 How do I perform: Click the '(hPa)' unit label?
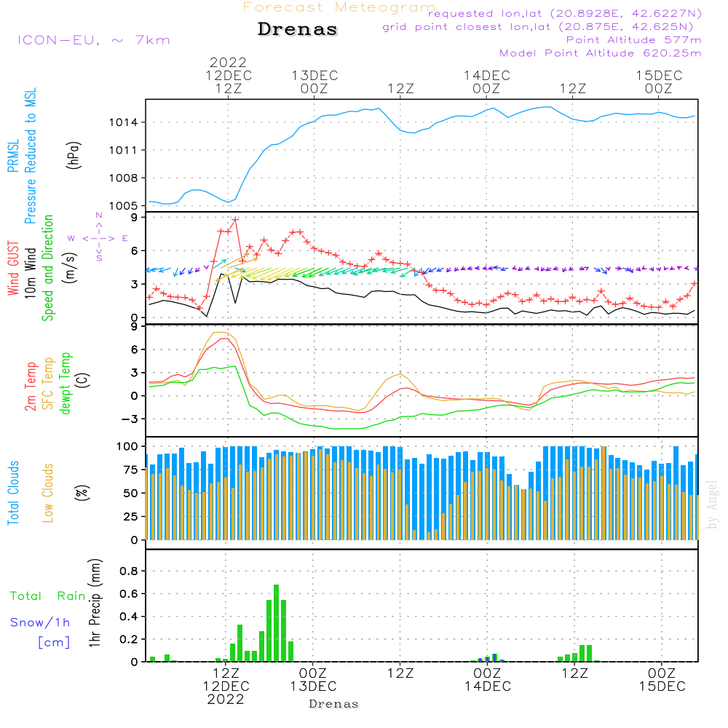(74, 156)
